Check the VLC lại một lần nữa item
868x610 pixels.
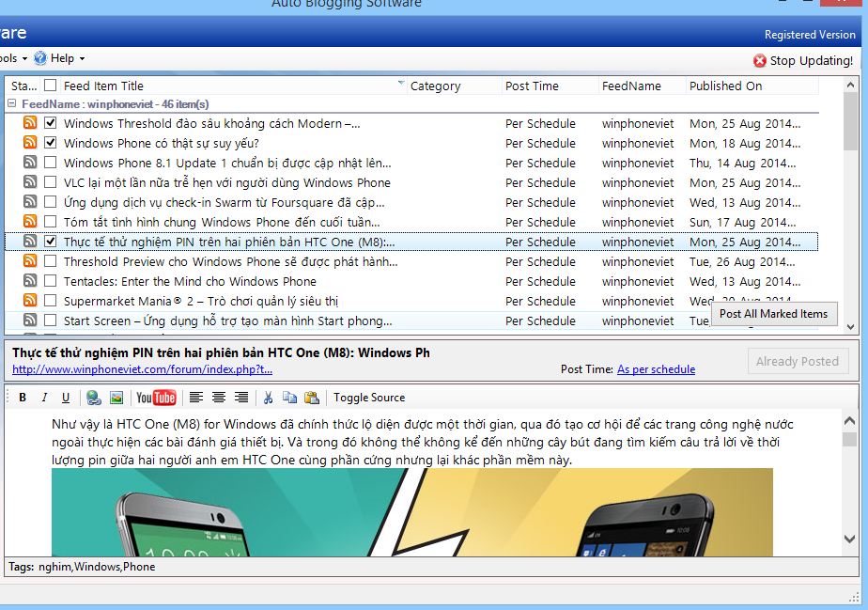point(51,182)
